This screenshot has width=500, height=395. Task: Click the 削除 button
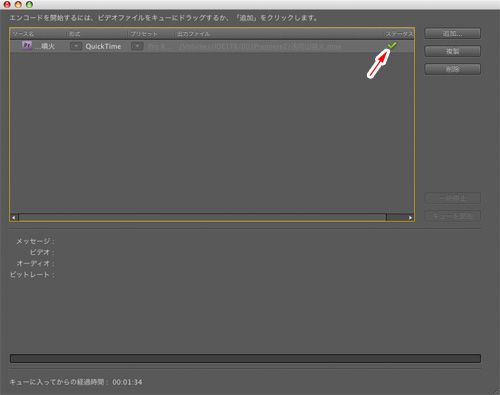(452, 69)
